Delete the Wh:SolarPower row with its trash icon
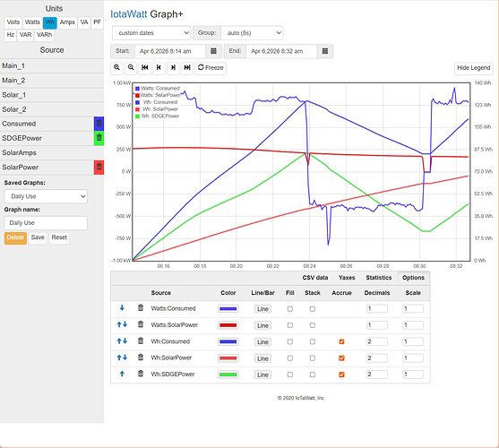The image size is (499, 448). pyautogui.click(x=141, y=358)
